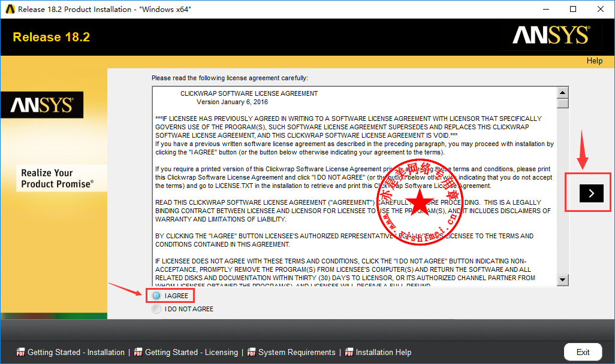Click the license scrollbar up arrow
Image resolution: width=615 pixels, height=364 pixels.
563,93
